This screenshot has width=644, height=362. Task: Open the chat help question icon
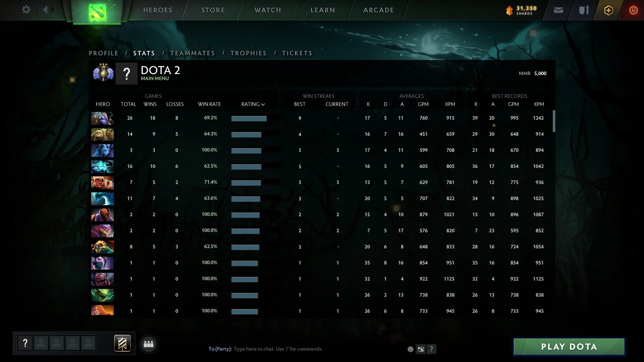click(x=431, y=349)
